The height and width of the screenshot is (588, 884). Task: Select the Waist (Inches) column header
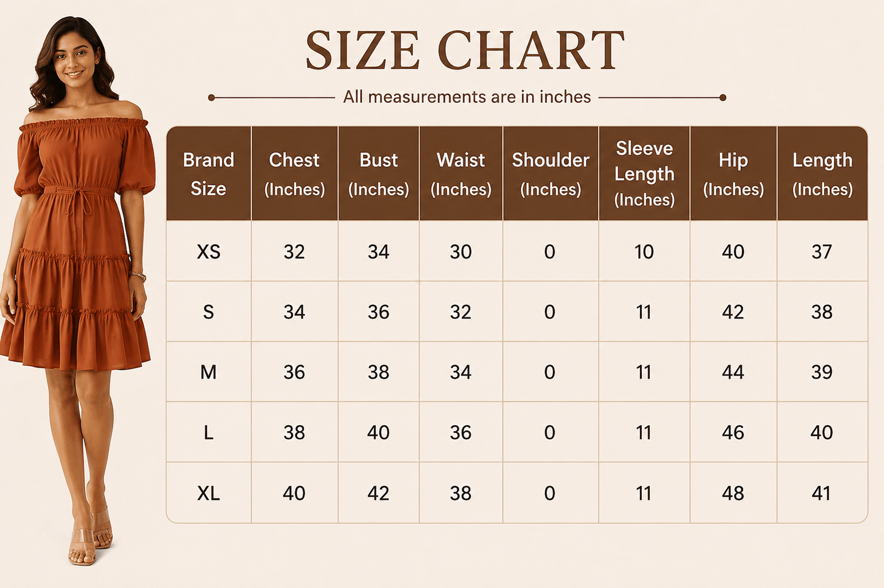click(x=461, y=174)
